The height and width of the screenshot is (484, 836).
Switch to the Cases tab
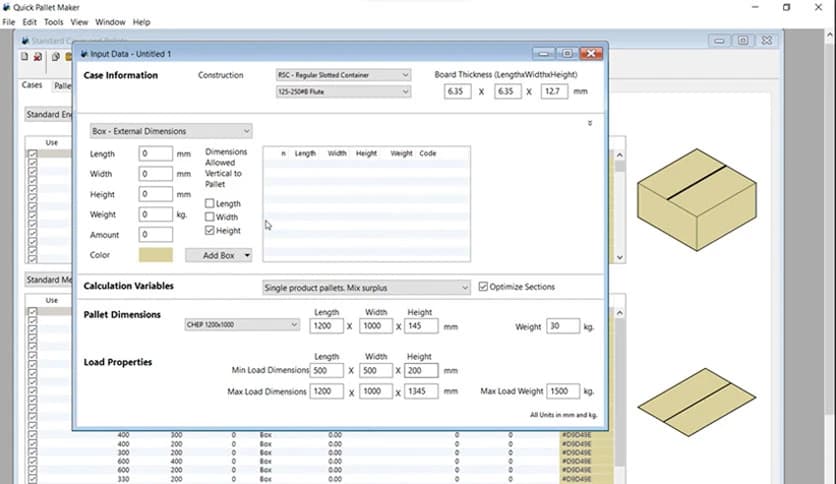point(32,86)
